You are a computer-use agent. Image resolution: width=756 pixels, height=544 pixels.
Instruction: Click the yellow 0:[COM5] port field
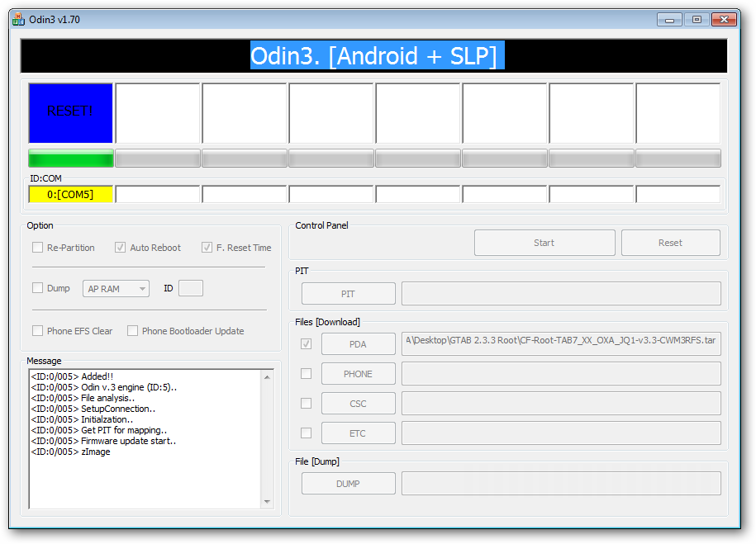(70, 195)
